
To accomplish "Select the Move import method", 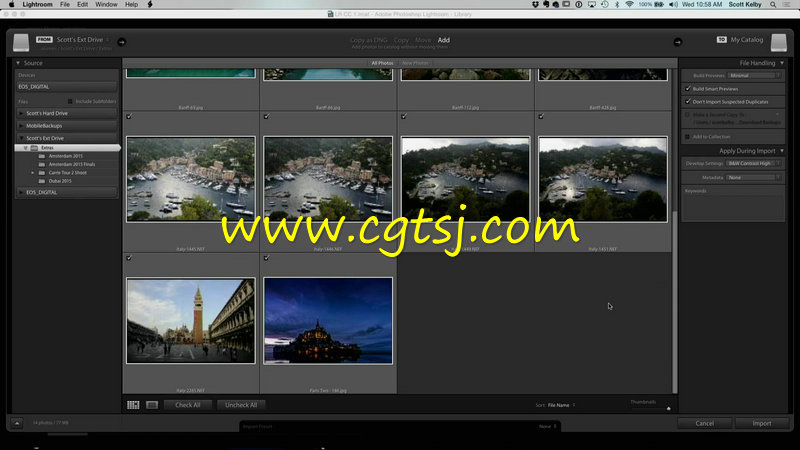I will 422,40.
